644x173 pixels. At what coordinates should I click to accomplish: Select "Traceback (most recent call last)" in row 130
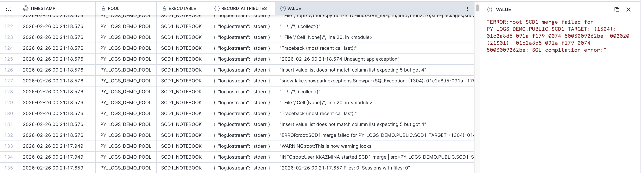(x=375, y=113)
